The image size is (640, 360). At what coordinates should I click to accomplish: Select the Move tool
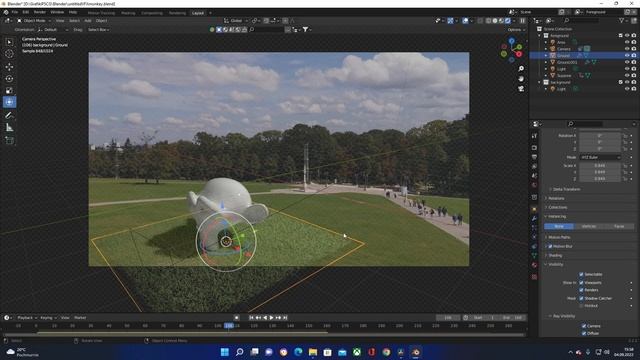tap(9, 67)
